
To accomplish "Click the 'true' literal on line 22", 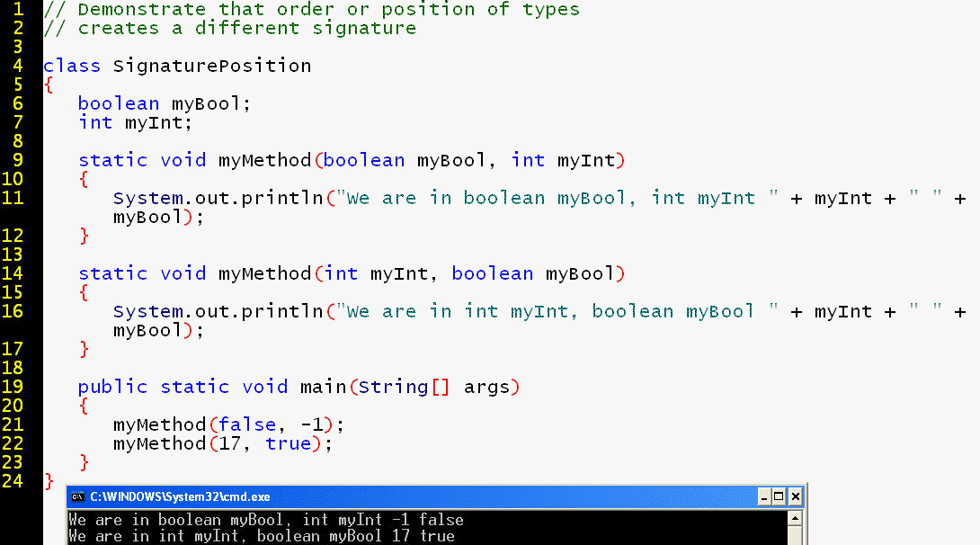I will pyautogui.click(x=288, y=443).
